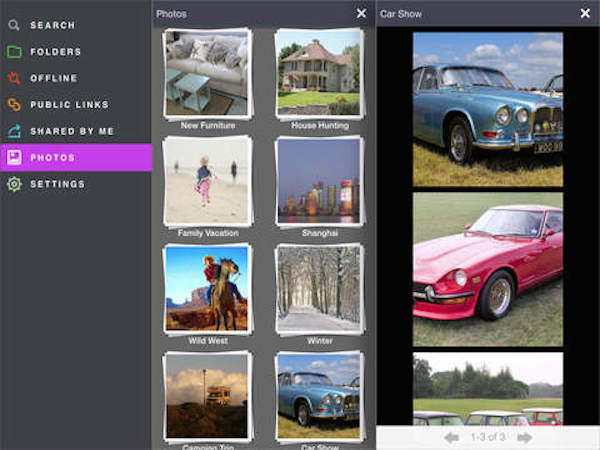This screenshot has width=600, height=450.
Task: View the red sports car photo
Action: pyautogui.click(x=488, y=269)
